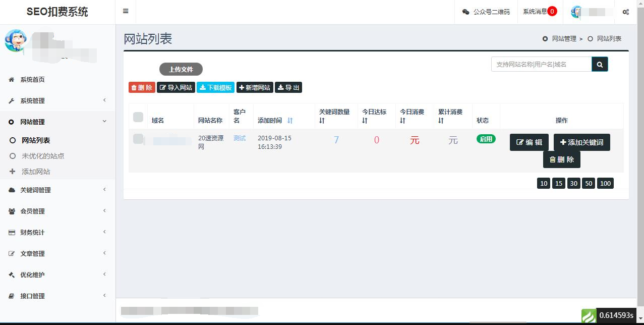Click the 新增网站 add website button

254,87
